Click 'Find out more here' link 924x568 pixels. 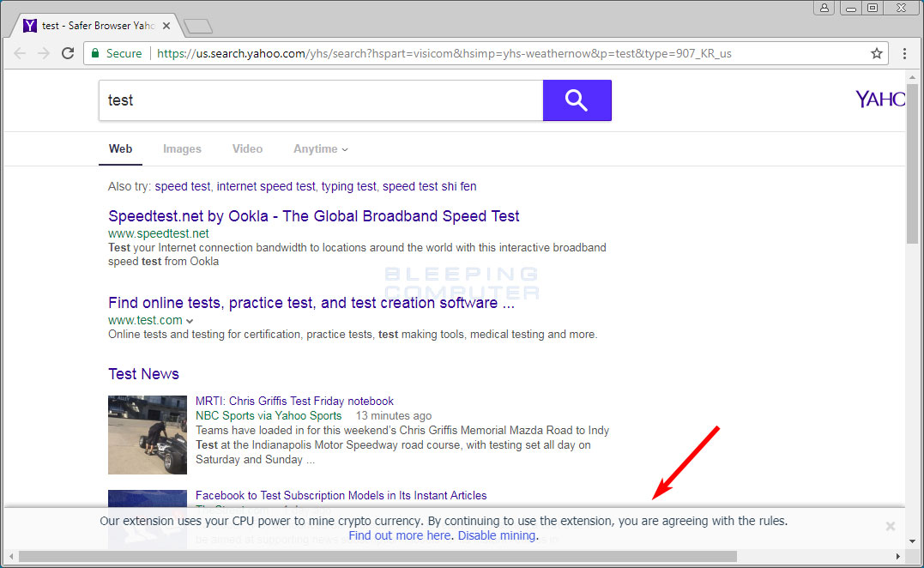[400, 535]
